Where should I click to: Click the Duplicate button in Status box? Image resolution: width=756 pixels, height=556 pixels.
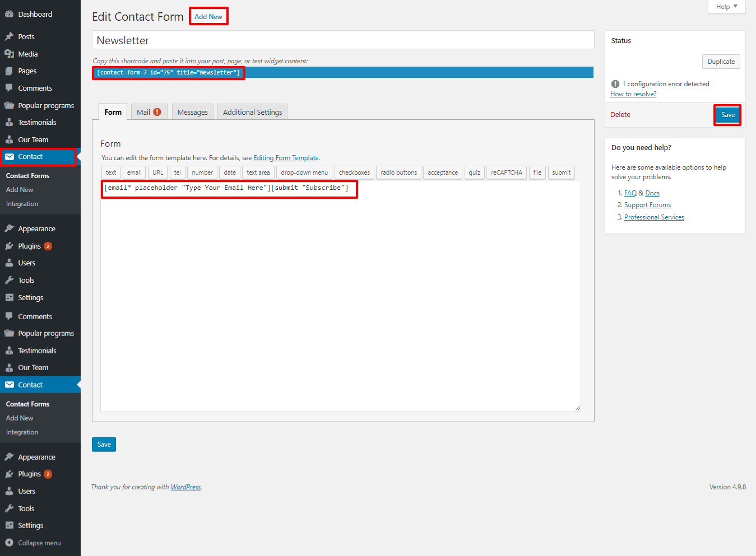point(721,62)
